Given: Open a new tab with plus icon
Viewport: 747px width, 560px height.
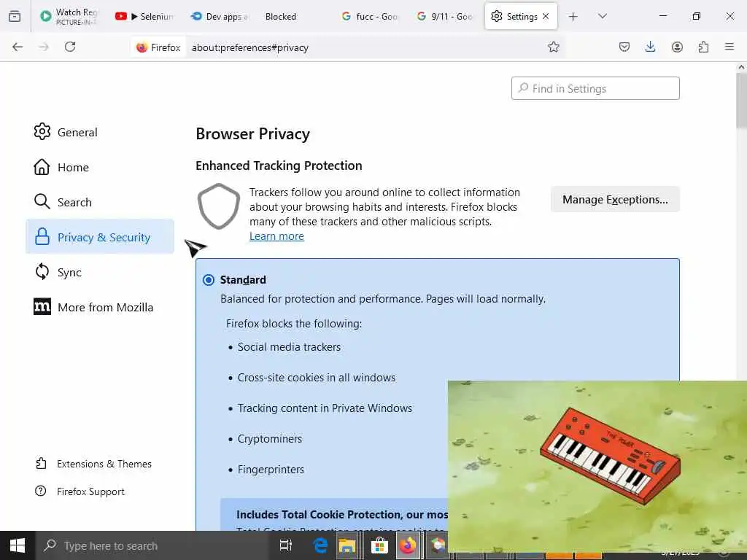Looking at the screenshot, I should [573, 17].
